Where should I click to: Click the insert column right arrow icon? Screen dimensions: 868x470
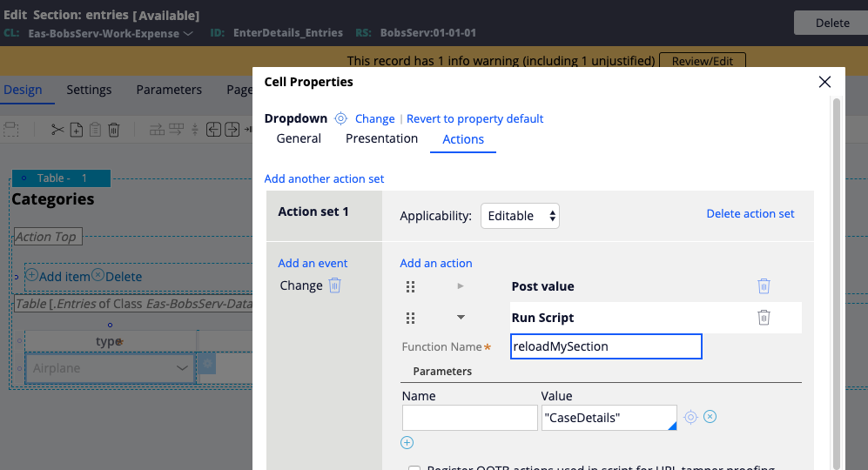click(x=232, y=130)
